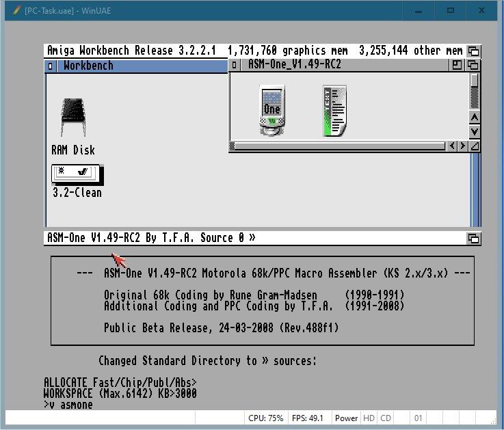The width and height of the screenshot is (504, 430).
Task: Click the Motorola 68k/PPC Macro Assembler banner line
Action: tap(274, 273)
